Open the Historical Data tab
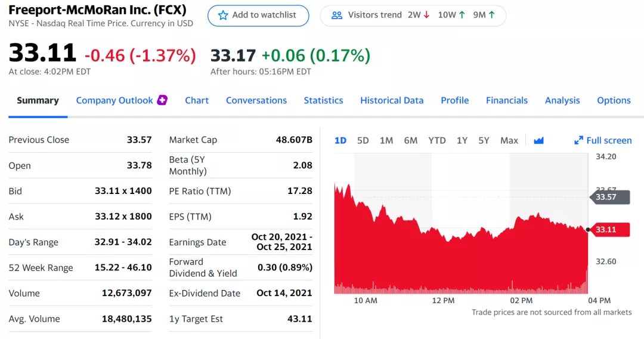The image size is (644, 339). tap(392, 100)
